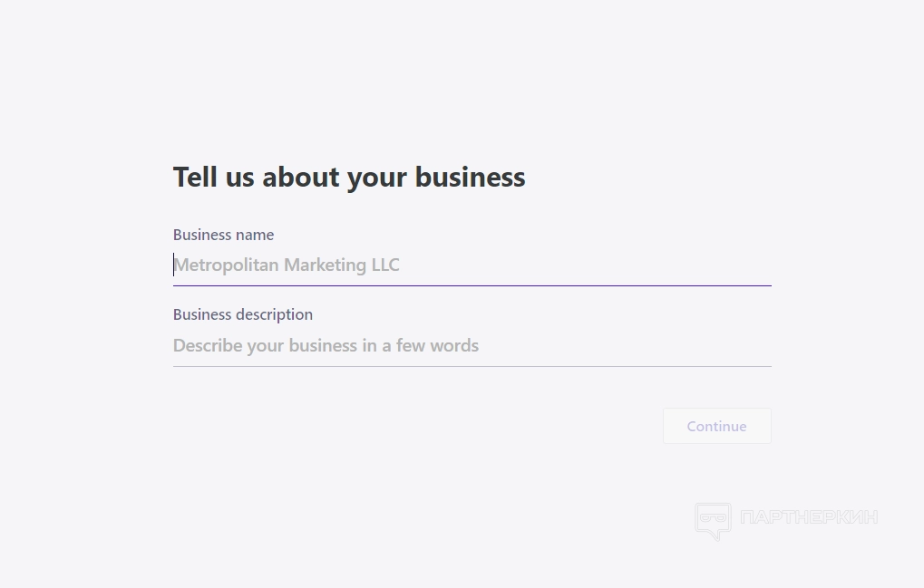Click the word "Tell" in the heading

(195, 177)
